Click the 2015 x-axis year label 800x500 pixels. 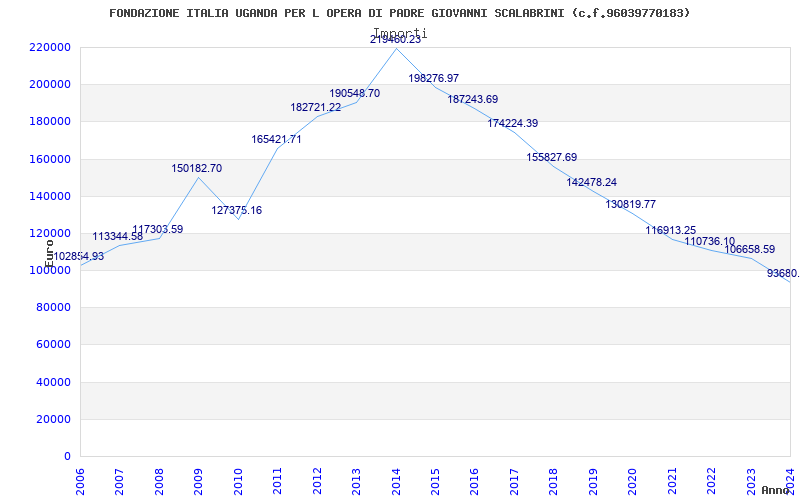[435, 481]
